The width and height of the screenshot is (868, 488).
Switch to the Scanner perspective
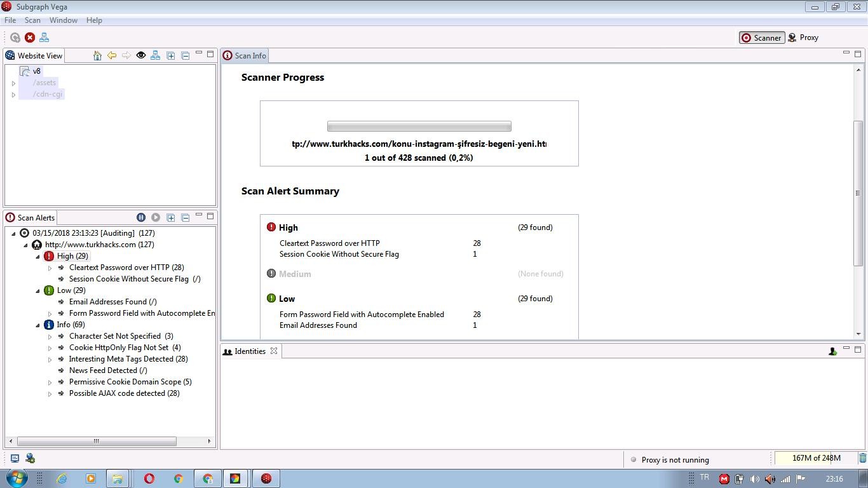coord(761,37)
